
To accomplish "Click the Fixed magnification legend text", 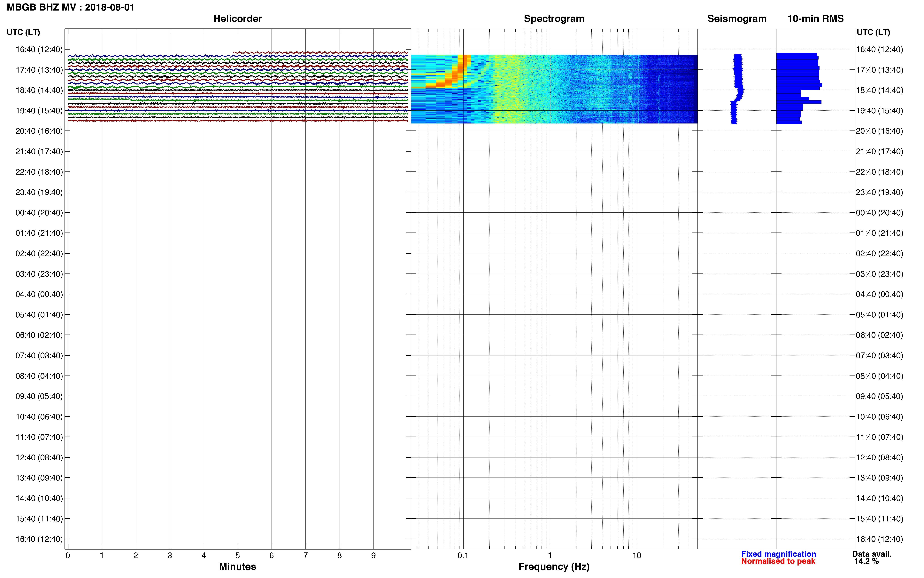I will point(778,554).
